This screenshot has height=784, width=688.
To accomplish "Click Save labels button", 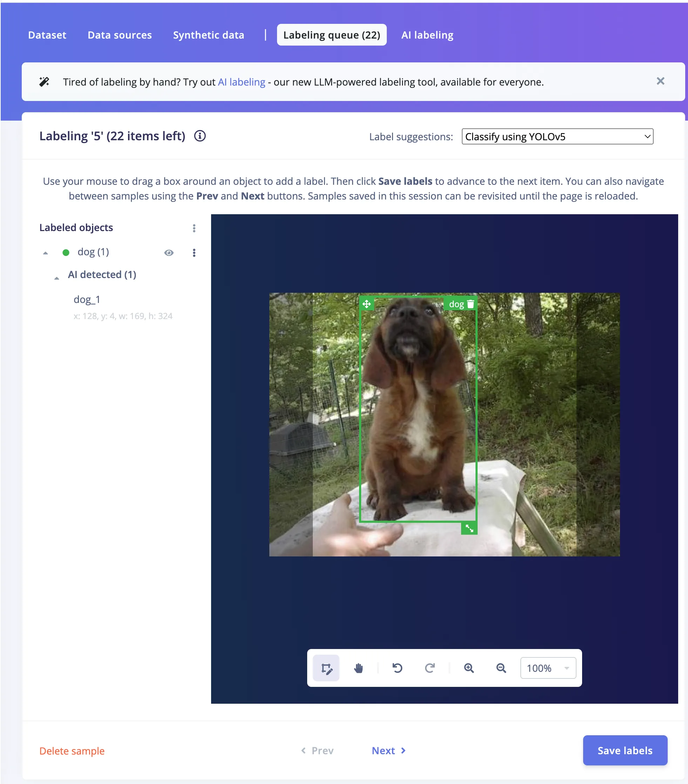I will tap(625, 750).
